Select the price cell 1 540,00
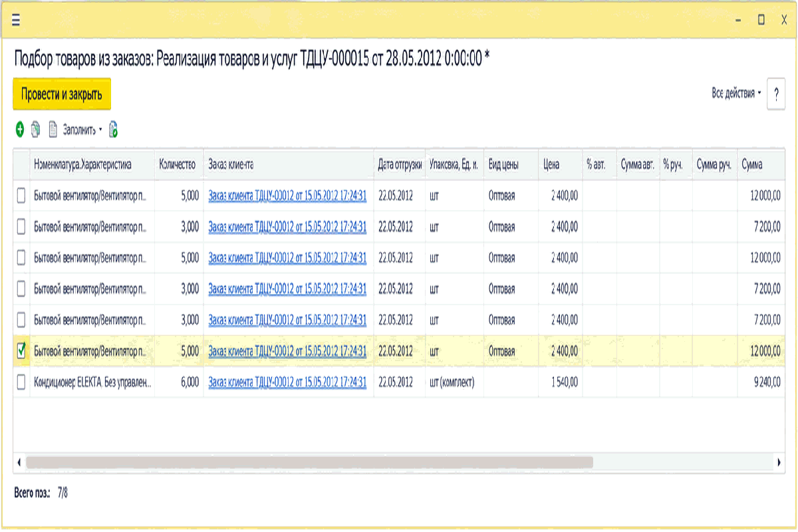798x532 pixels. (x=559, y=382)
